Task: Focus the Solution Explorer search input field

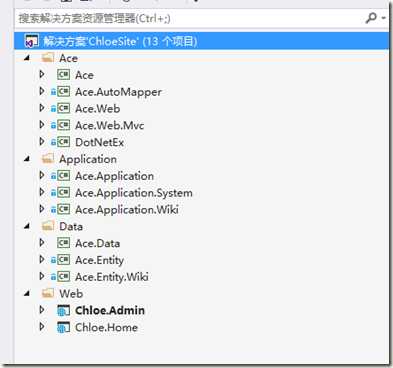Action: coord(189,18)
